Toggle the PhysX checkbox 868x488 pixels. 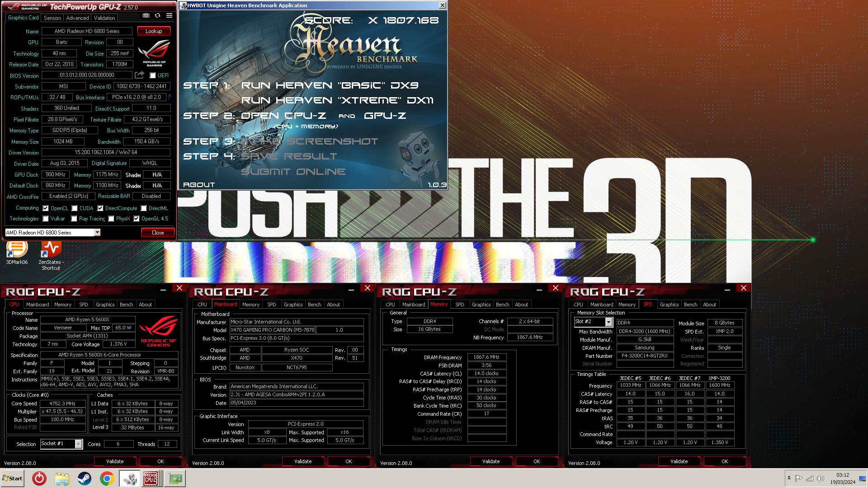[111, 219]
